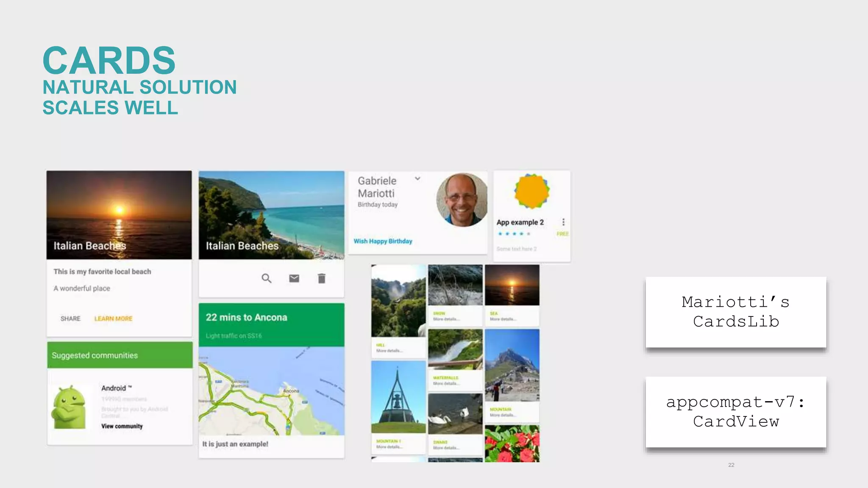Viewport: 868px width, 488px height.
Task: Click the View community link
Action: coord(122,426)
